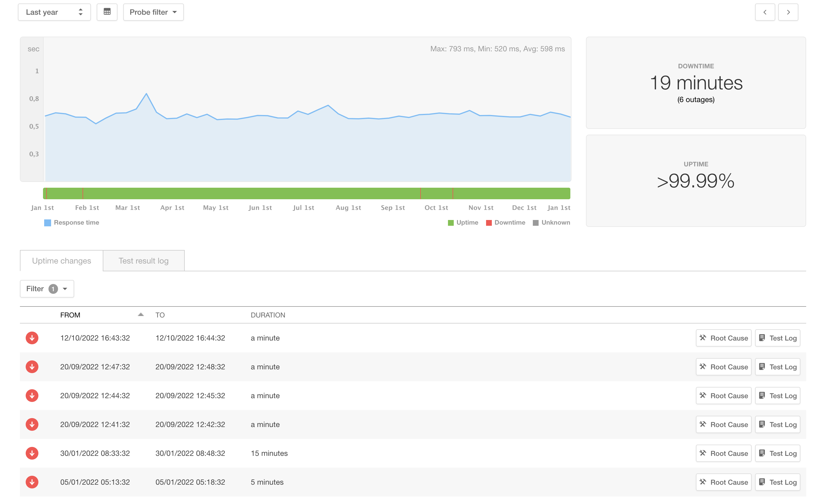
Task: Toggle Downtime legend item
Action: [505, 222]
